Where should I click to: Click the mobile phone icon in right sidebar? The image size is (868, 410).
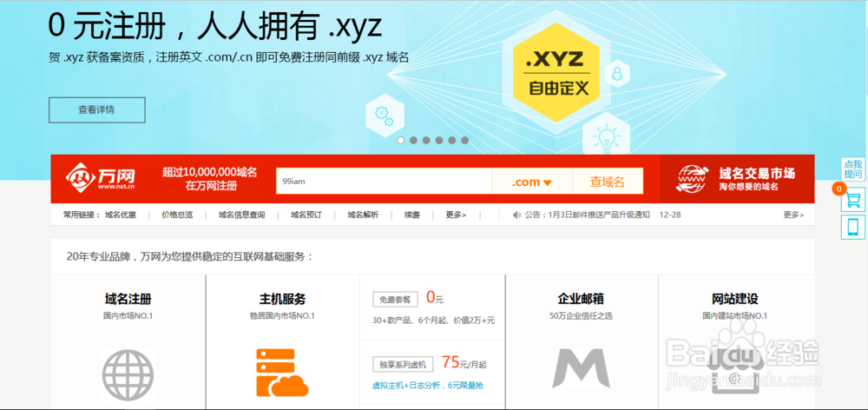click(x=853, y=228)
